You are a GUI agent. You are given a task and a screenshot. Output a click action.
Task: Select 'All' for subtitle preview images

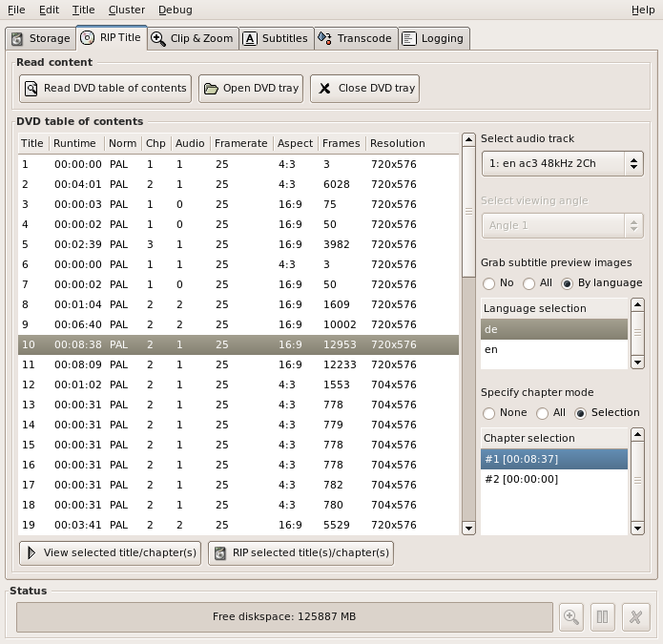point(528,283)
